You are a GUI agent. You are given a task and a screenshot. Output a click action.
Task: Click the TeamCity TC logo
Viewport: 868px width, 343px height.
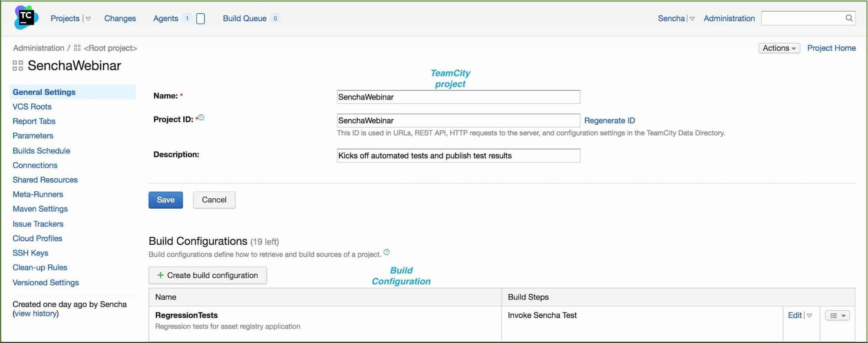(26, 18)
